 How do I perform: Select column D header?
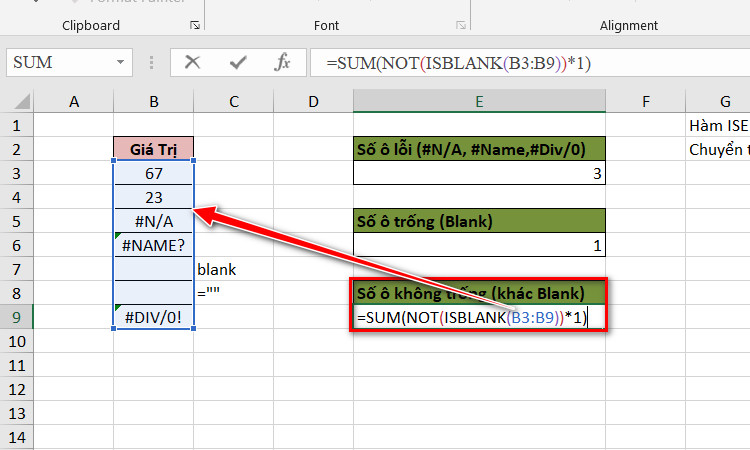pos(313,101)
